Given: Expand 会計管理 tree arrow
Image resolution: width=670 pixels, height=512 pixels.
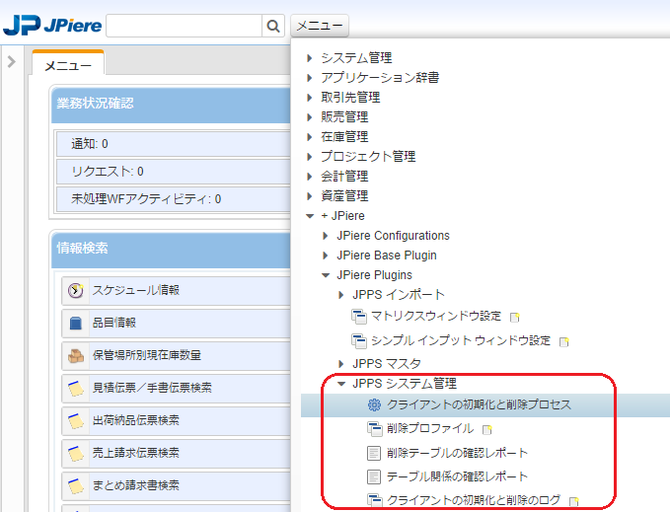Looking at the screenshot, I should coord(310,177).
